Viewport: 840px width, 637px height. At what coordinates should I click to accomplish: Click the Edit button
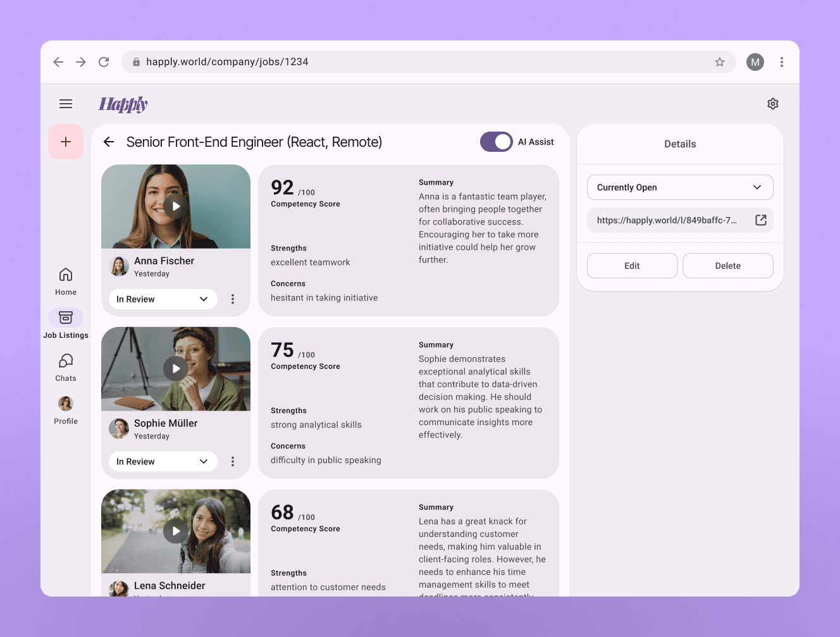(x=632, y=266)
